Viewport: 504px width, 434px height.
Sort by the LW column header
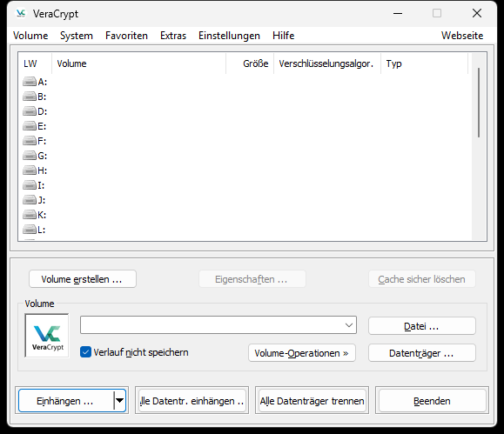35,63
